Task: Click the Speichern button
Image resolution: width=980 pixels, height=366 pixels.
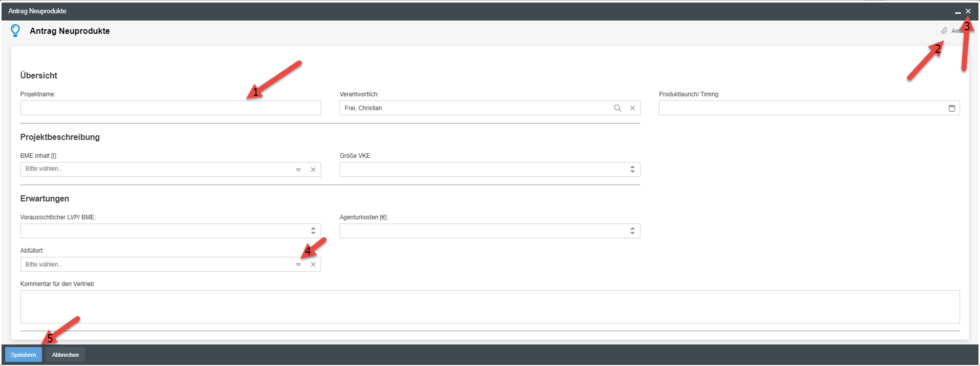Action: (24, 355)
